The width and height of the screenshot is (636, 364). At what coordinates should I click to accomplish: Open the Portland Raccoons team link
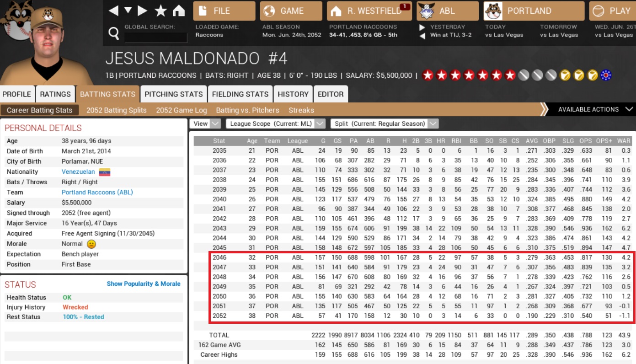(97, 193)
